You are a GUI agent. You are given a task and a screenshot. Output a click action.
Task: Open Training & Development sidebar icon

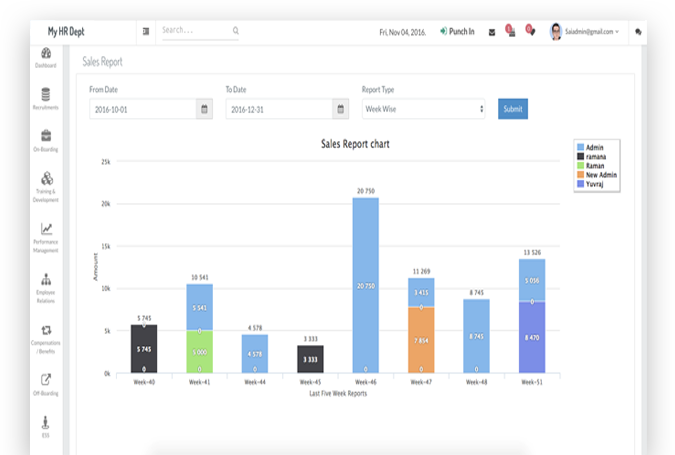tap(46, 178)
